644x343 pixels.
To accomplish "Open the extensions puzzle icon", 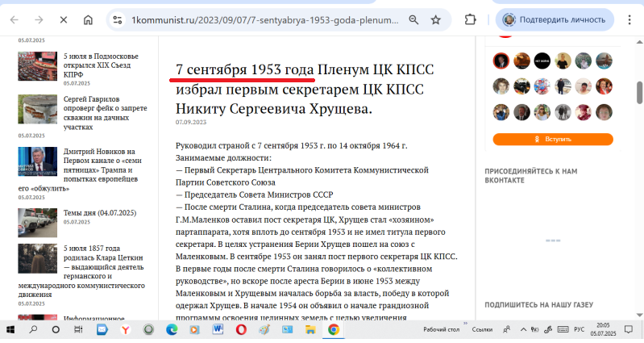I will tap(470, 19).
